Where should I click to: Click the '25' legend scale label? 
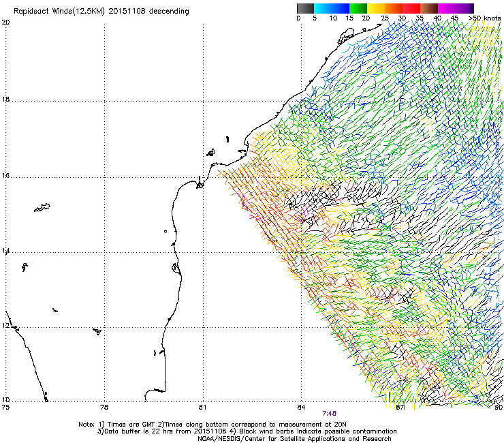(x=385, y=18)
